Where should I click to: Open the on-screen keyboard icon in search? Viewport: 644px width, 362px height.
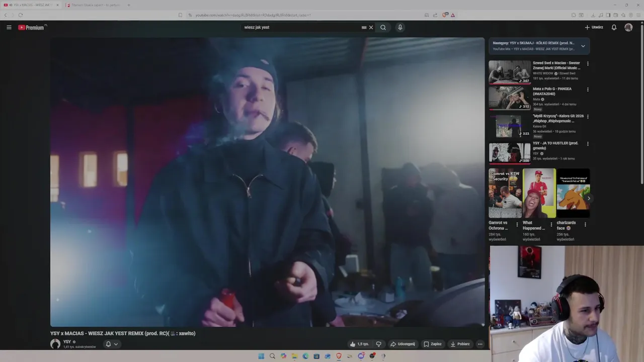coord(364,28)
